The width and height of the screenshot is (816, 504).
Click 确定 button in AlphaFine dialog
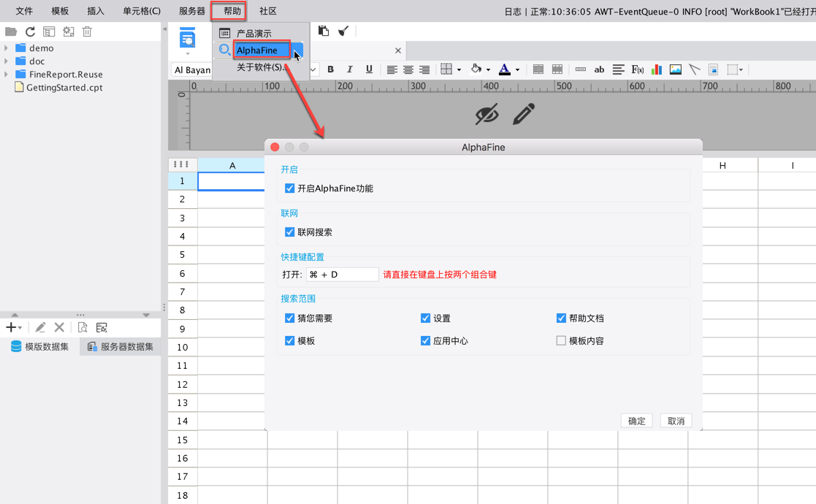[x=636, y=421]
